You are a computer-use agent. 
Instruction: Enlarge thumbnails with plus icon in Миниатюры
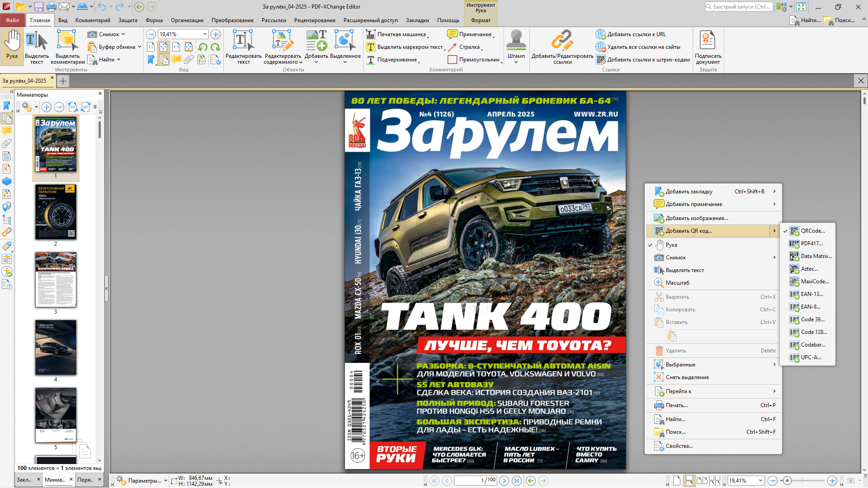(46, 107)
